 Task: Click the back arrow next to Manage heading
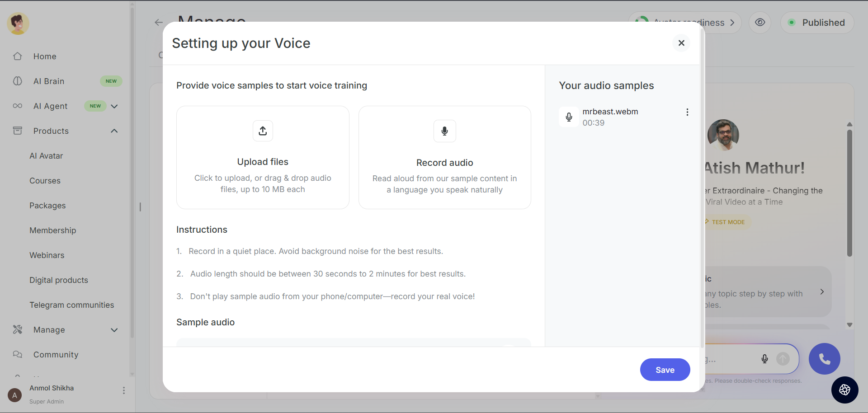(159, 23)
